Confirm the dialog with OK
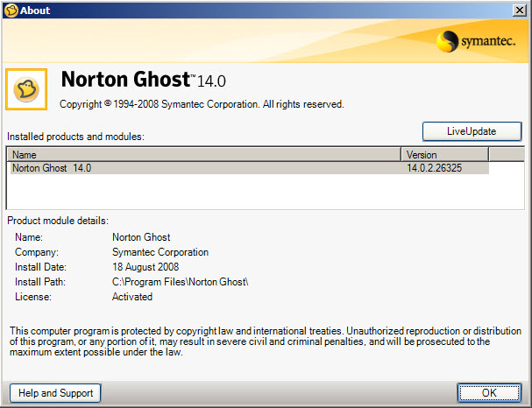This screenshot has height=408, width=532. coord(489,393)
